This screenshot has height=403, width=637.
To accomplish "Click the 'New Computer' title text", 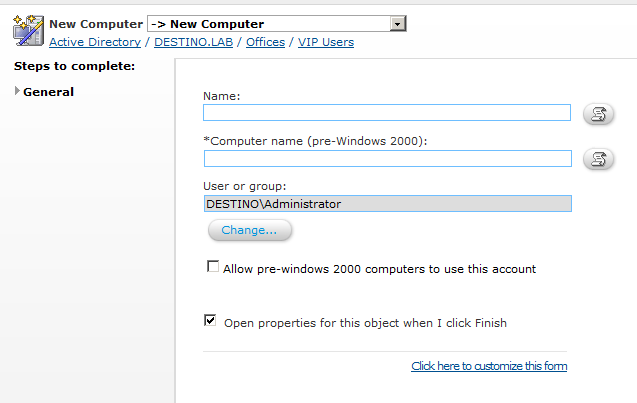I will tap(96, 24).
